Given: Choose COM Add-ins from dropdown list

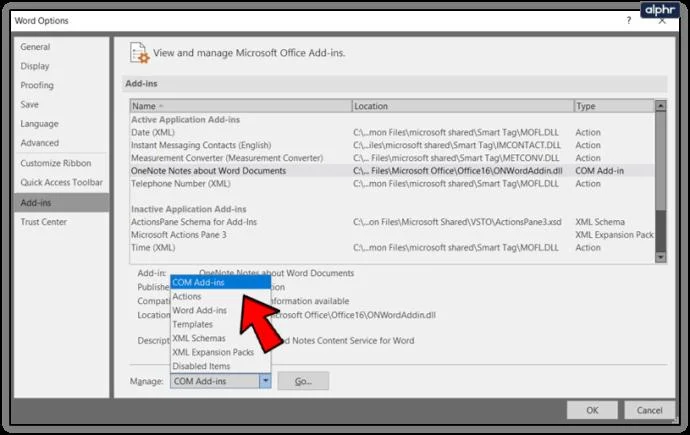Looking at the screenshot, I should (220, 282).
